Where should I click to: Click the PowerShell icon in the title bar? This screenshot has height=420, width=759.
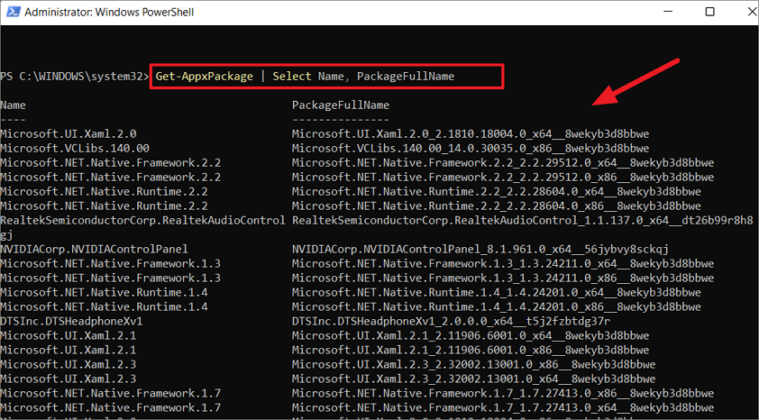pyautogui.click(x=12, y=12)
